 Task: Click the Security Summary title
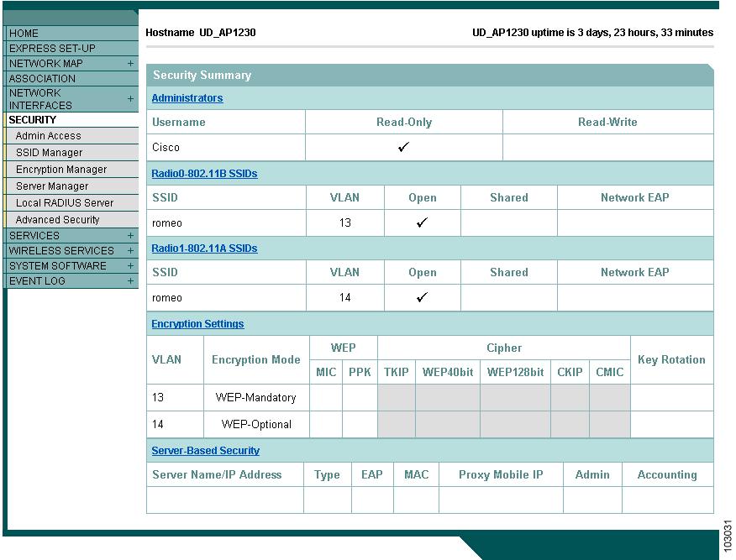point(202,75)
